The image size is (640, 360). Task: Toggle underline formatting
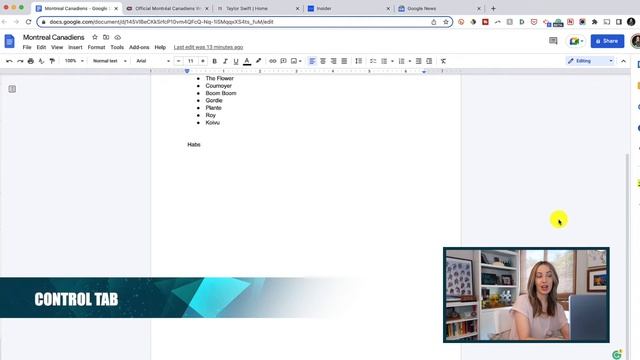[x=236, y=61]
